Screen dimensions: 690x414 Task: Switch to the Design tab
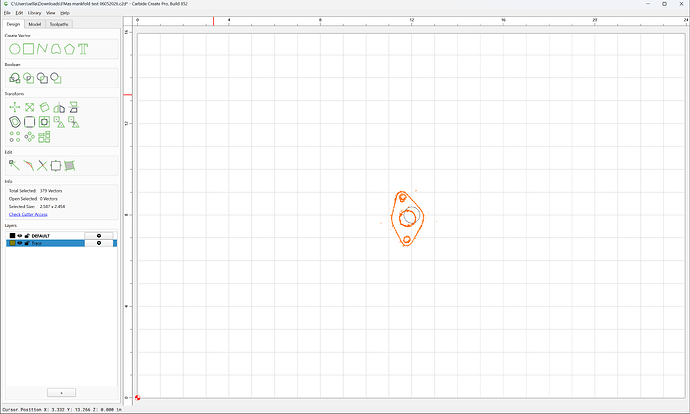(x=13, y=24)
